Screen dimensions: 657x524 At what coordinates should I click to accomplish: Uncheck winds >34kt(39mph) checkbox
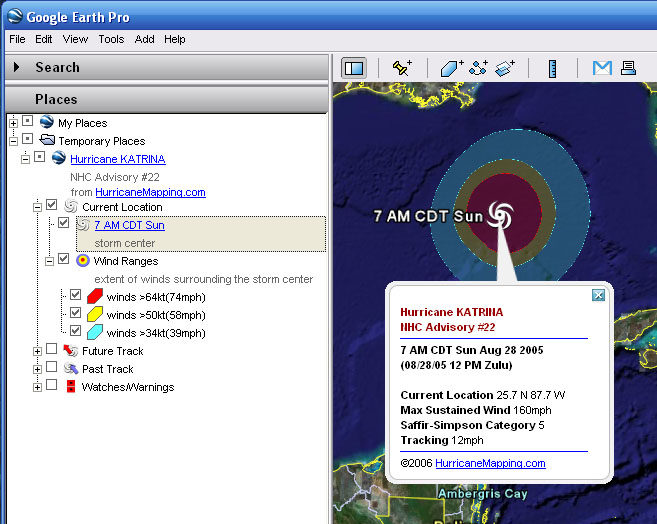[x=75, y=331]
